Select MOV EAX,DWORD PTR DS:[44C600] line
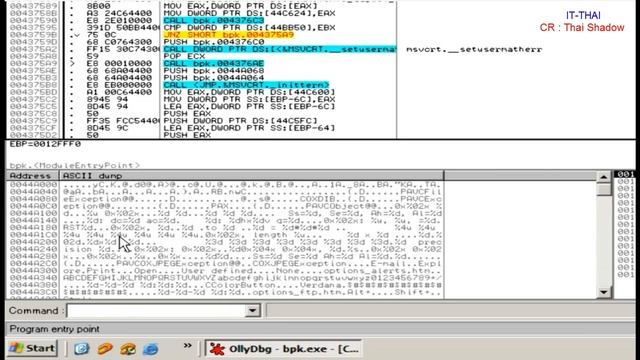Viewport: 640px width, 360px height. 249,92
